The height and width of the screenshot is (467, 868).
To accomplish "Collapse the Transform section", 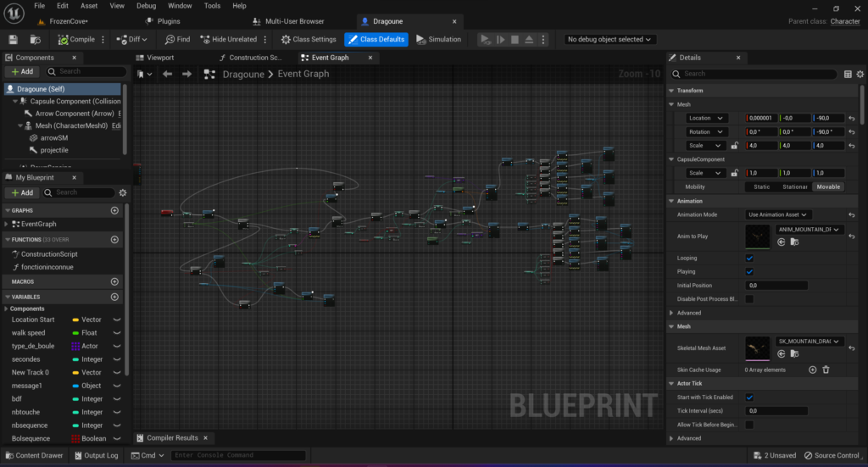I will point(672,91).
